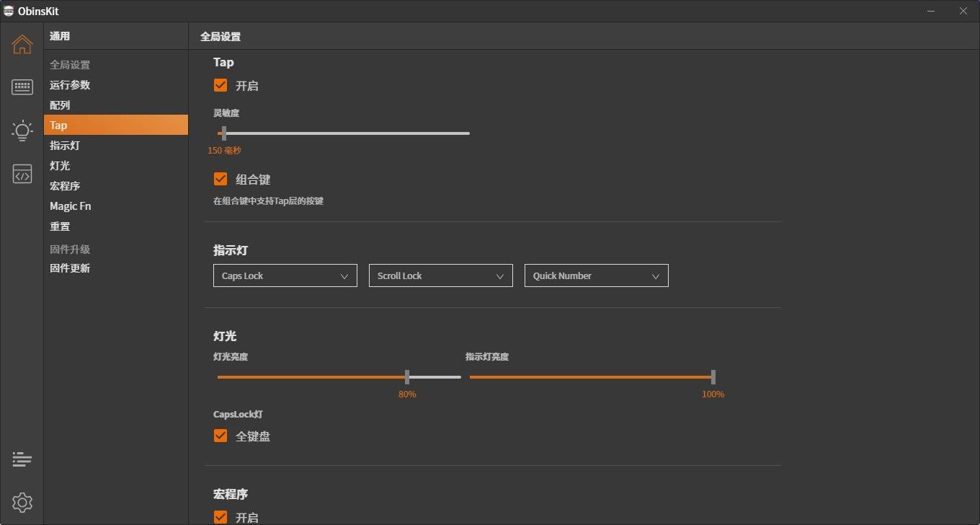The height and width of the screenshot is (525, 980).
Task: Minimize the ObinsKit window
Action: tap(930, 11)
